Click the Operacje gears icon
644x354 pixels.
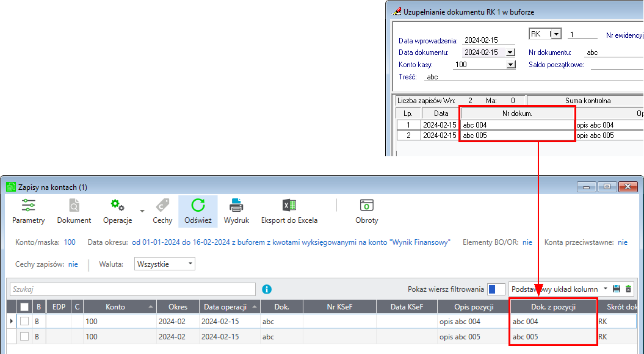point(117,205)
